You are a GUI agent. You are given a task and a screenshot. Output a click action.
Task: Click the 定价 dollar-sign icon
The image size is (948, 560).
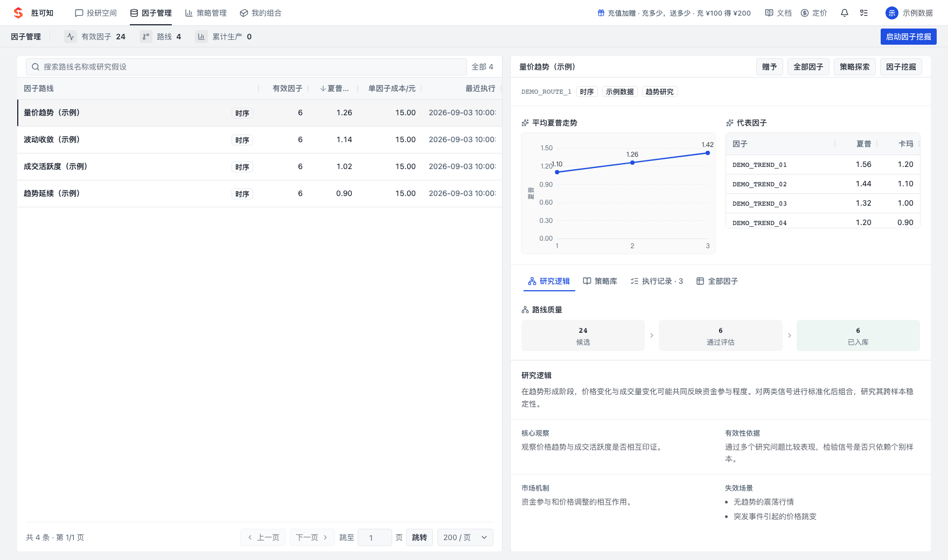[805, 13]
